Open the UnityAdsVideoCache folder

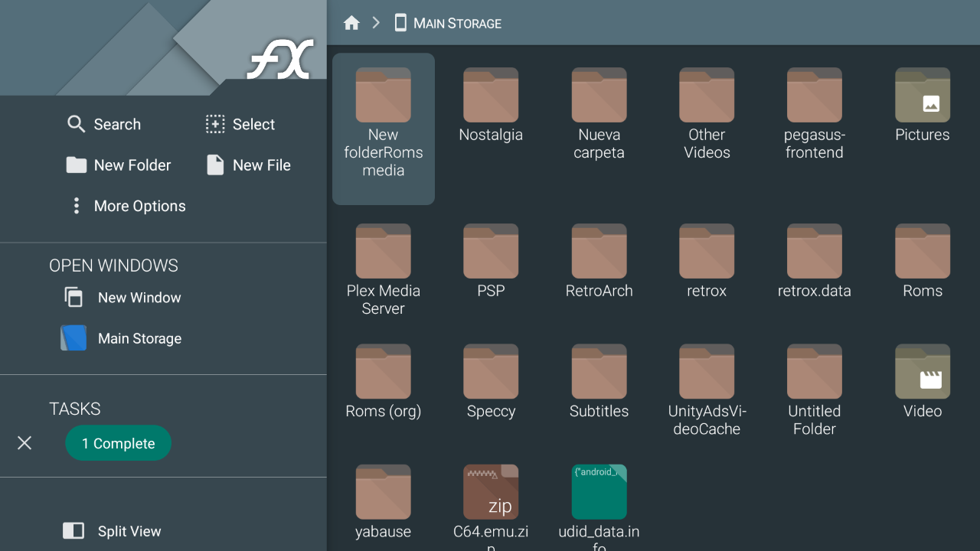point(707,391)
